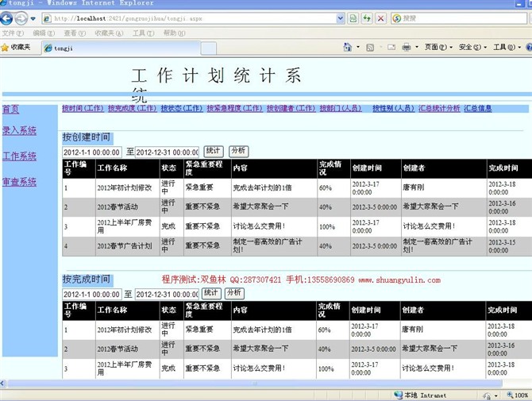Click 统计 button under 按完成时间
Image resolution: width=532 pixels, height=401 pixels.
pos(211,293)
